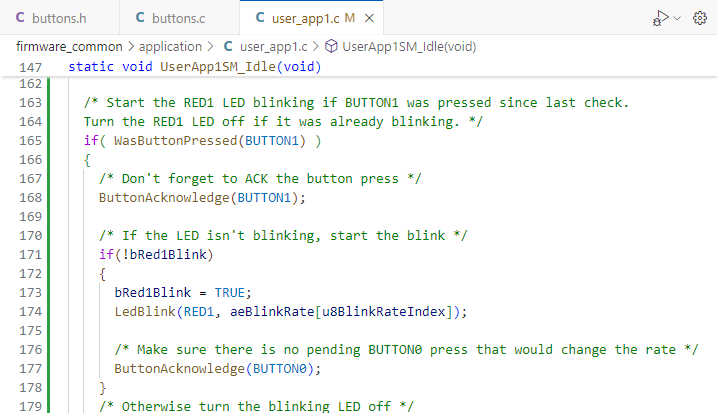
Task: Click the comment on line 164
Action: (x=283, y=122)
